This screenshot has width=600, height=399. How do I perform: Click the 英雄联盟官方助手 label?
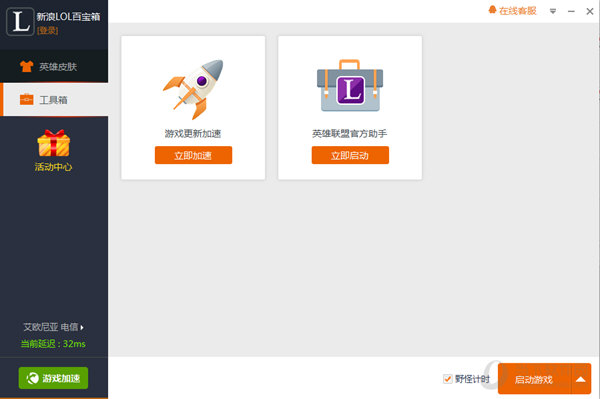pyautogui.click(x=350, y=134)
